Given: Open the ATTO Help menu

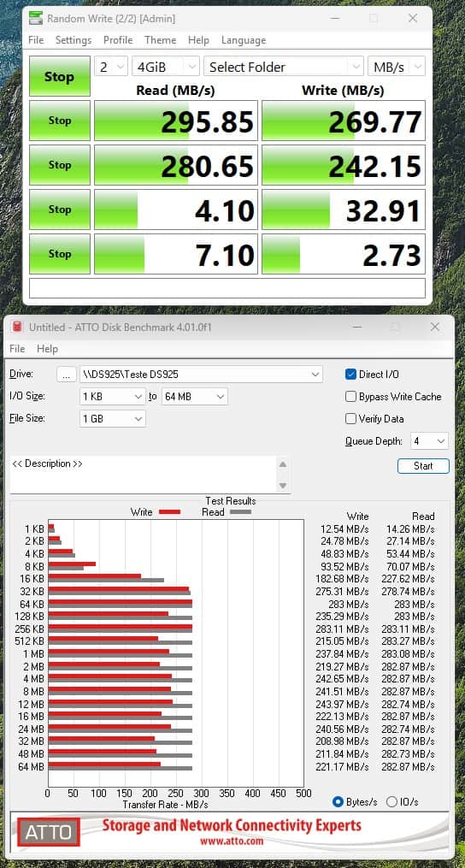Looking at the screenshot, I should [x=47, y=349].
